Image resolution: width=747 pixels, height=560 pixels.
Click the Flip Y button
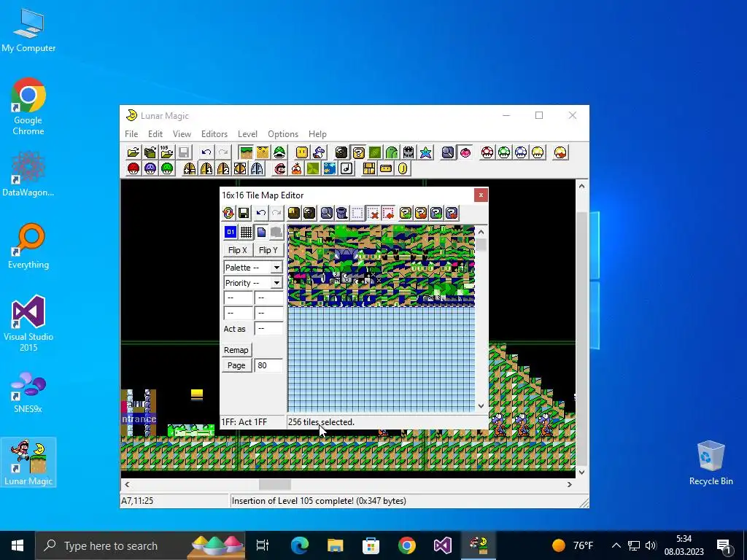tap(268, 250)
